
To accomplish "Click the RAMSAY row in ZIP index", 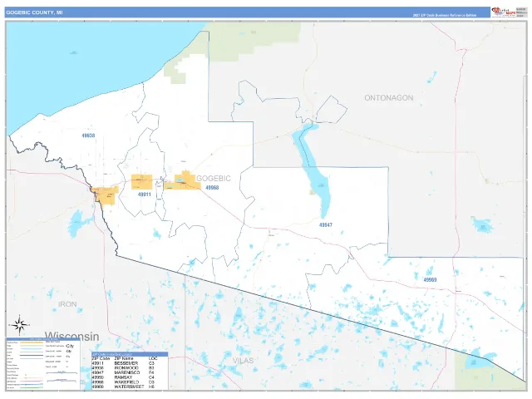I will [130, 377].
